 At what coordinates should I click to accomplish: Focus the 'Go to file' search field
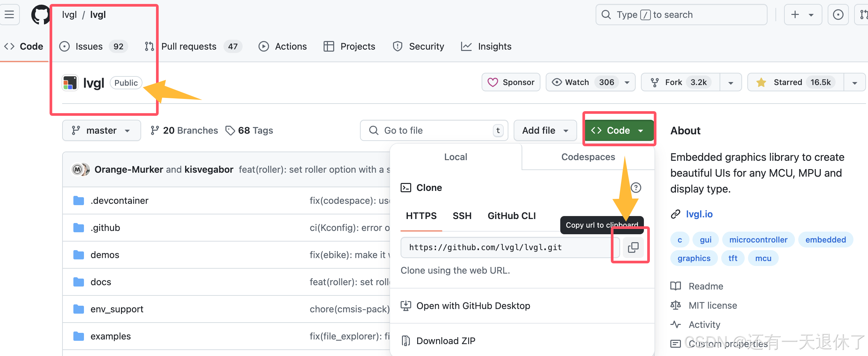[x=434, y=130]
